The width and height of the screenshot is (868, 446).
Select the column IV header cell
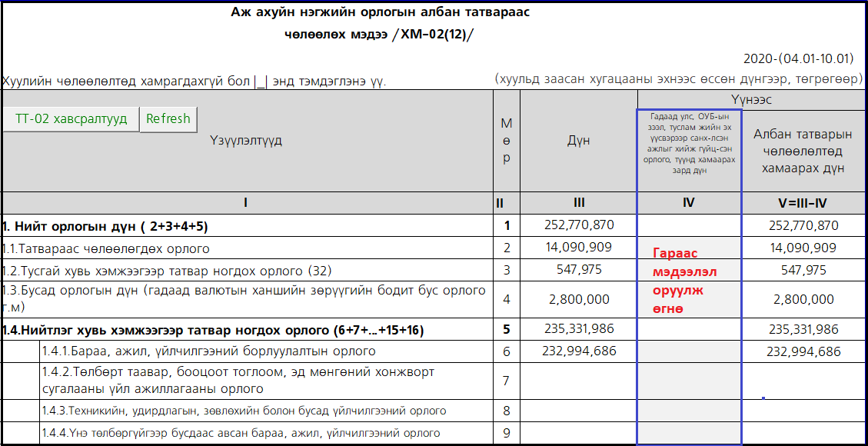click(x=689, y=203)
